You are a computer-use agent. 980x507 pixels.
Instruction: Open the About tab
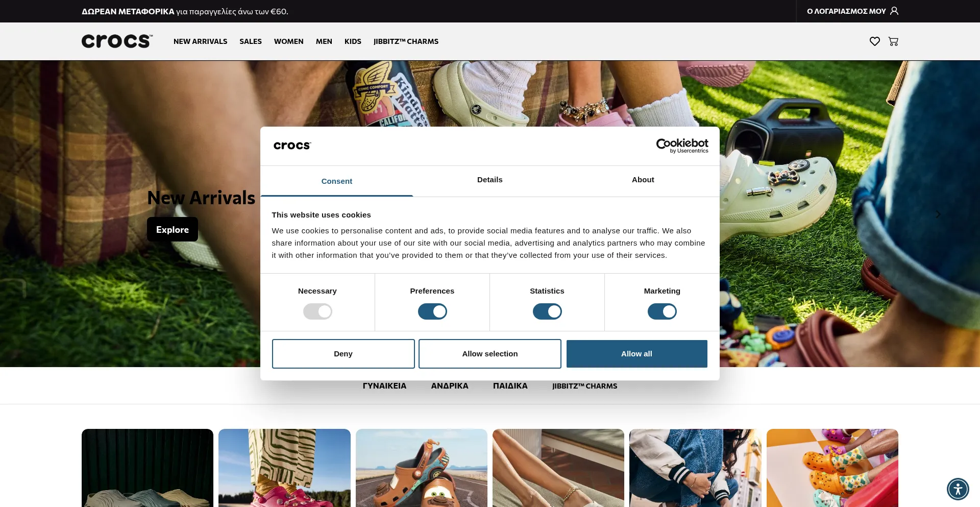tap(643, 180)
